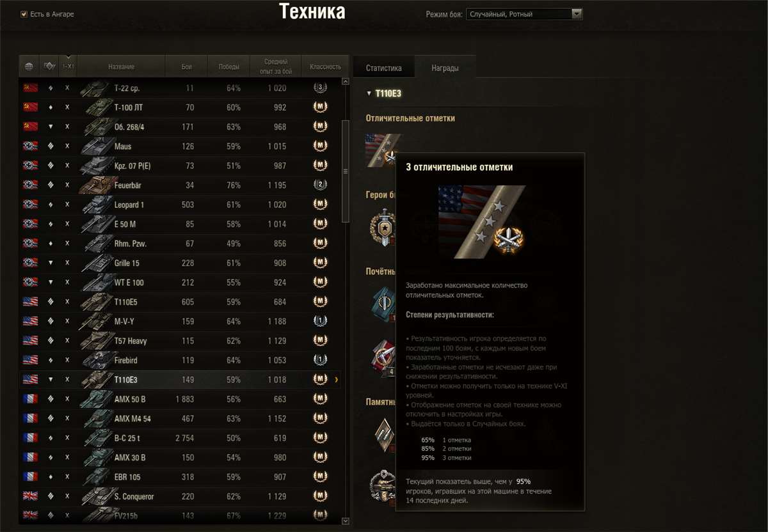Click the Maus tank icon
The height and width of the screenshot is (532, 768).
coord(95,146)
